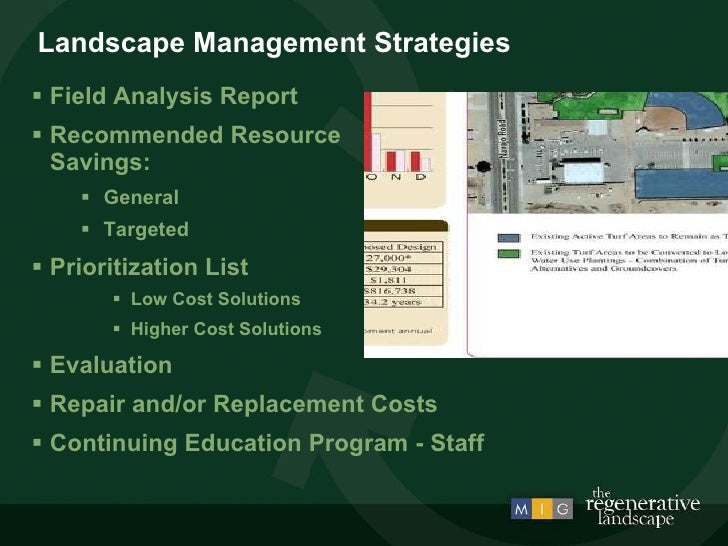
Task: Click the slide title Landscape Management Strategies
Action: [x=274, y=43]
